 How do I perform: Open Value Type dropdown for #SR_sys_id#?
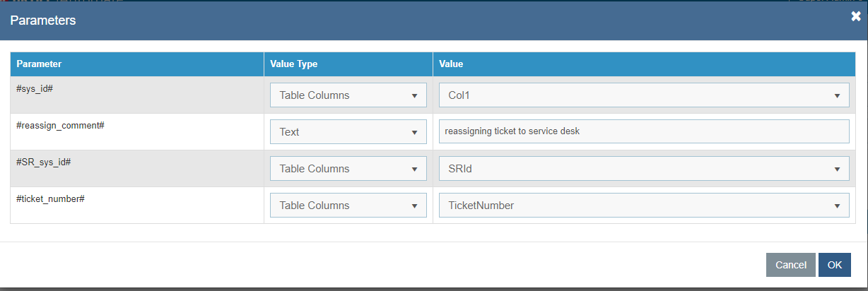348,169
